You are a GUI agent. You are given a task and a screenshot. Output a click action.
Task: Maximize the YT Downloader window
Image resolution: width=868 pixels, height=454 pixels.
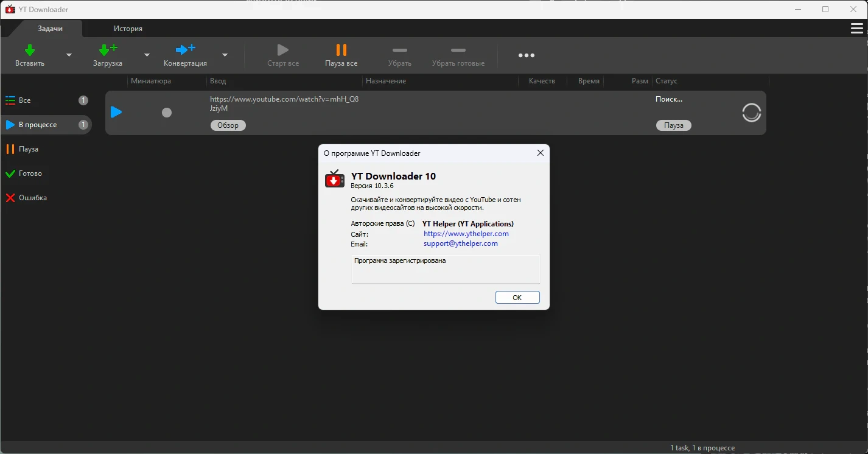click(825, 9)
